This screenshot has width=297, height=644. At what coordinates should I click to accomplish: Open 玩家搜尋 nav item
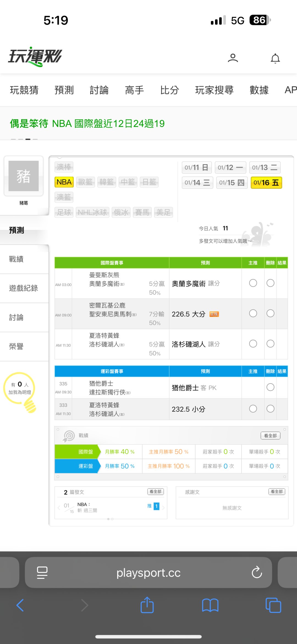(x=214, y=90)
